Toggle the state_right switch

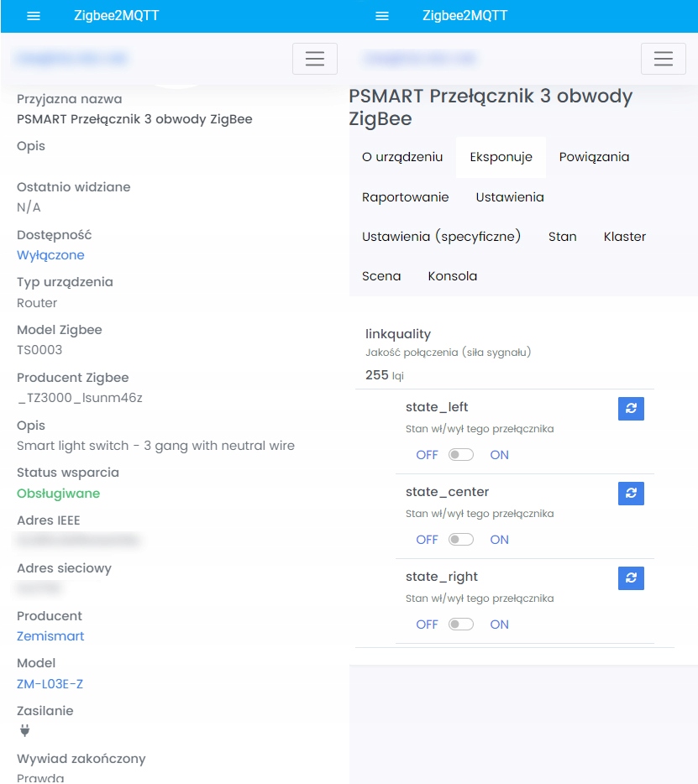461,625
